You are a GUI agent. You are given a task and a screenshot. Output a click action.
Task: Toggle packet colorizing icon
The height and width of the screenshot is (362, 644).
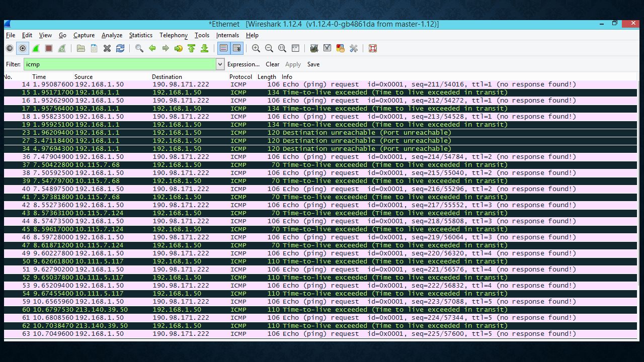point(223,48)
